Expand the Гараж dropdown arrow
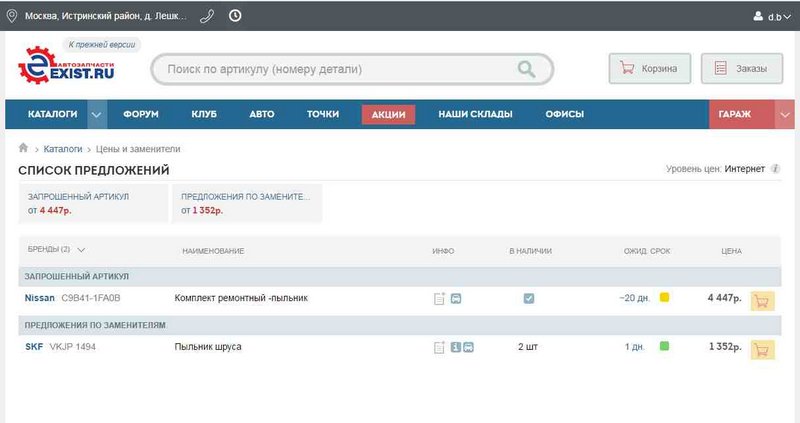 click(784, 114)
